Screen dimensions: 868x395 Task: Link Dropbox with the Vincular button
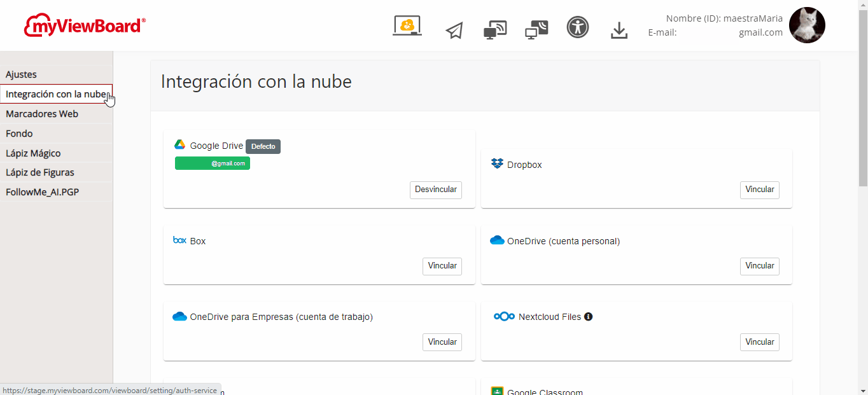click(760, 190)
